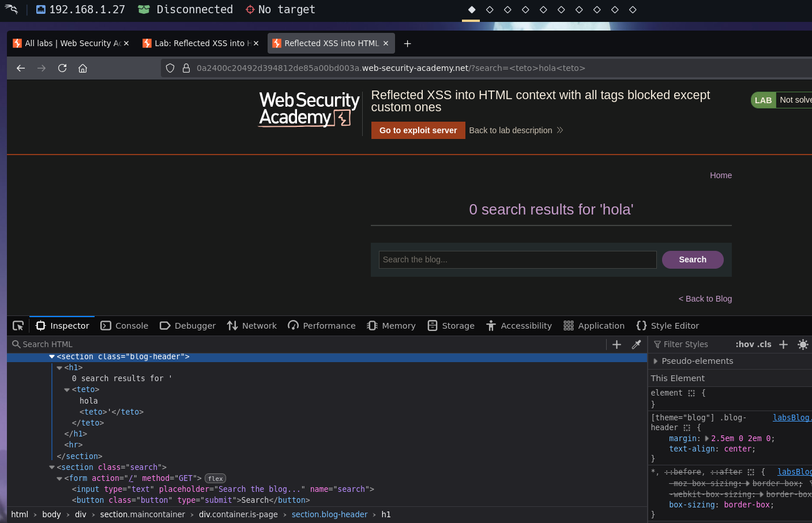Viewport: 812px width, 523px height.
Task: Focus the 'Search the blog...' field
Action: coord(517,259)
